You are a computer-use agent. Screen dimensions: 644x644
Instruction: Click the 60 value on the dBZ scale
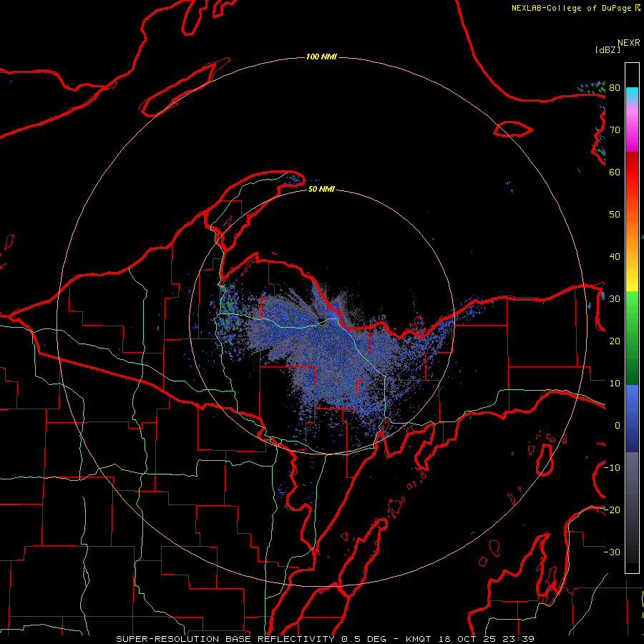(x=615, y=172)
